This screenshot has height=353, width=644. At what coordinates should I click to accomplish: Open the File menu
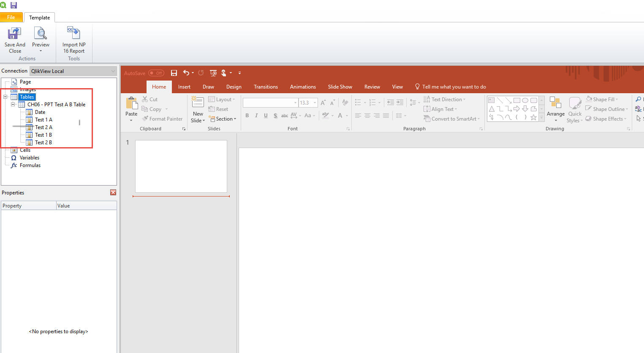(x=11, y=17)
